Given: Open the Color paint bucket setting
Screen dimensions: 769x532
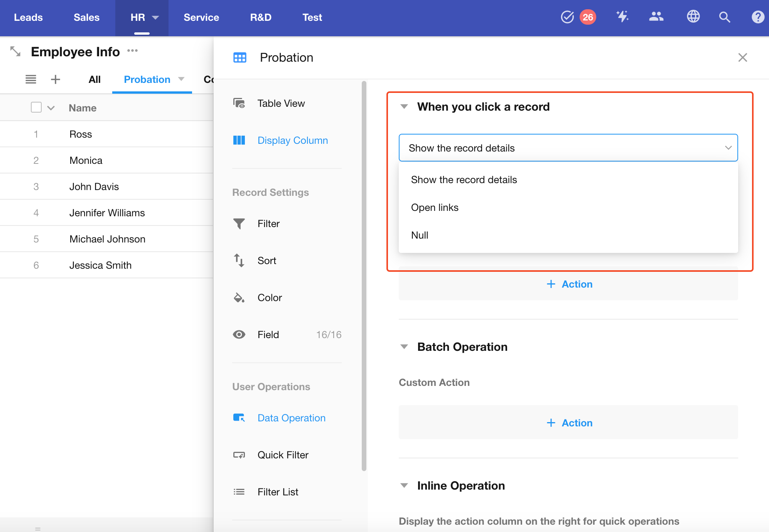Looking at the screenshot, I should [270, 298].
